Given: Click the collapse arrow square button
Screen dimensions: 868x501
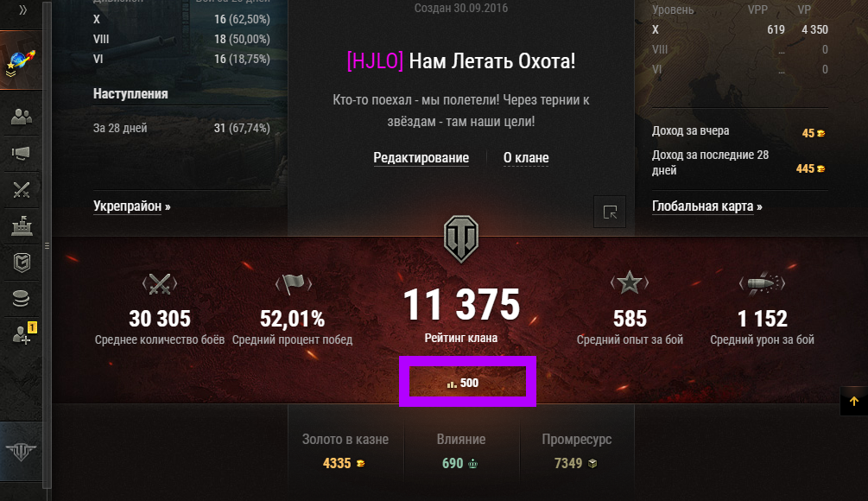Looking at the screenshot, I should (610, 212).
